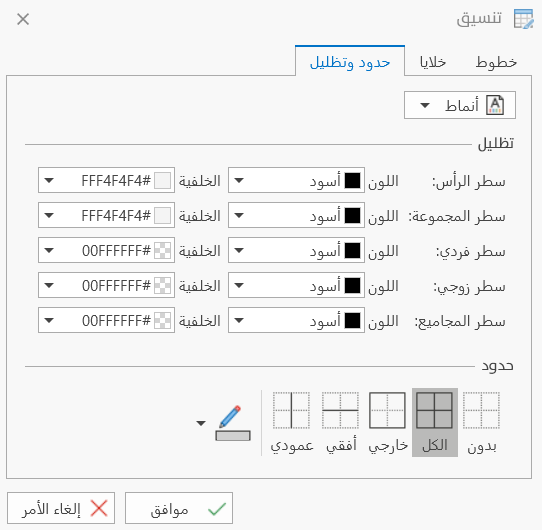Viewport: 542px width, 530px height.
Task: Select the 'بدون' (none) border icon
Action: [x=481, y=410]
